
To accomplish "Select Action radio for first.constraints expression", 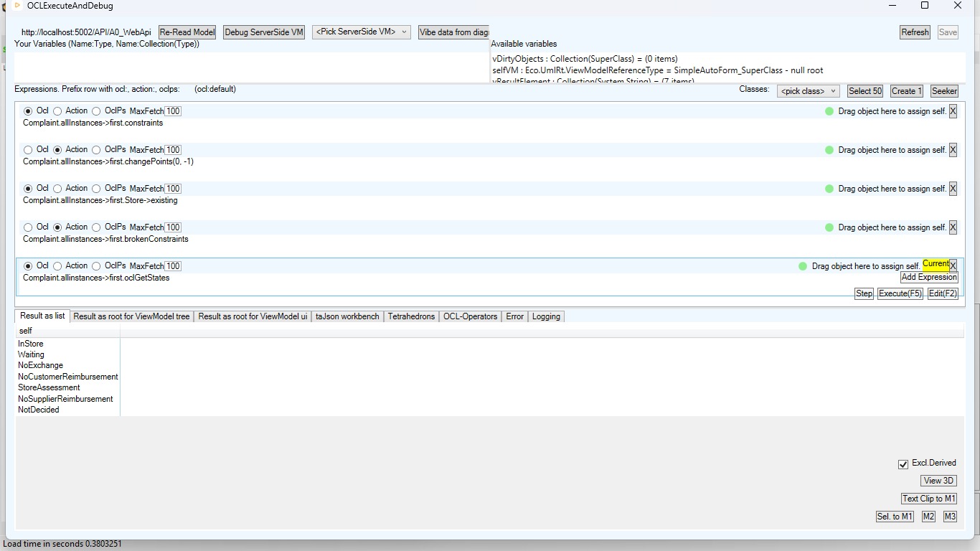I will click(x=58, y=111).
